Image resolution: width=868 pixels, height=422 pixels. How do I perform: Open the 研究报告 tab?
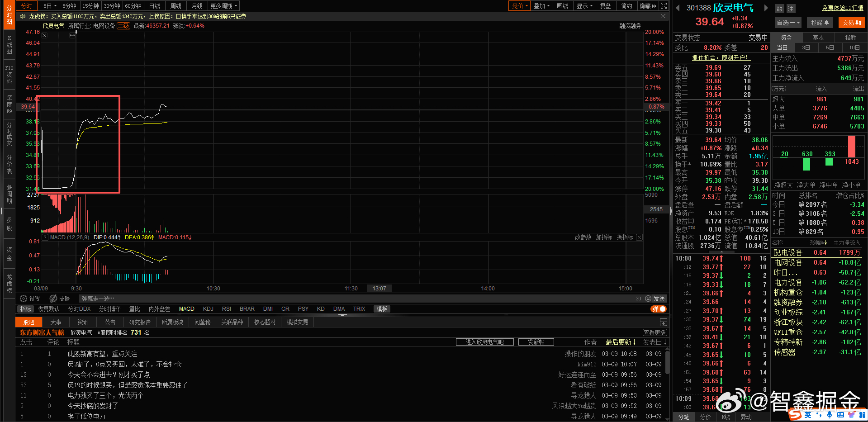point(140,322)
